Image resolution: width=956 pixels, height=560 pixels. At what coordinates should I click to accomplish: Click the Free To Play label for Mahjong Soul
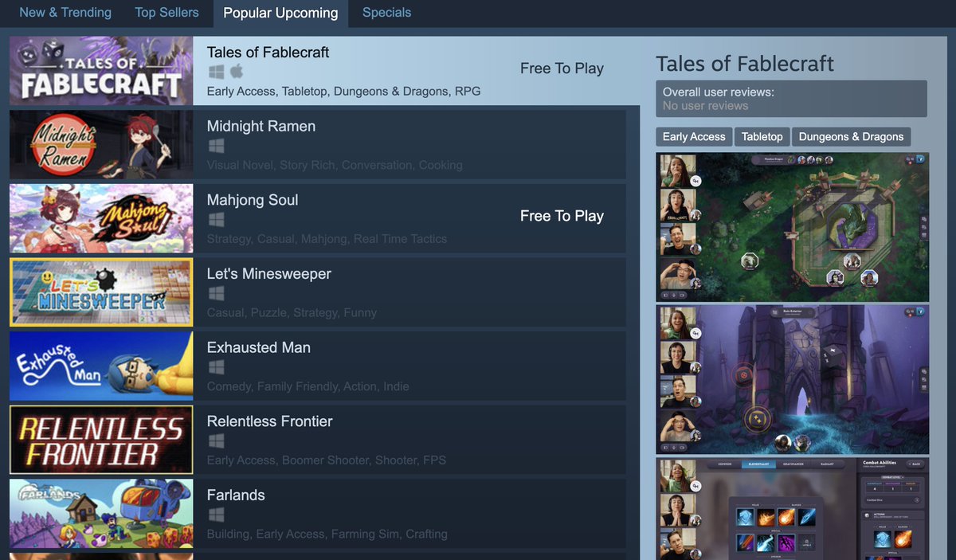tap(562, 216)
